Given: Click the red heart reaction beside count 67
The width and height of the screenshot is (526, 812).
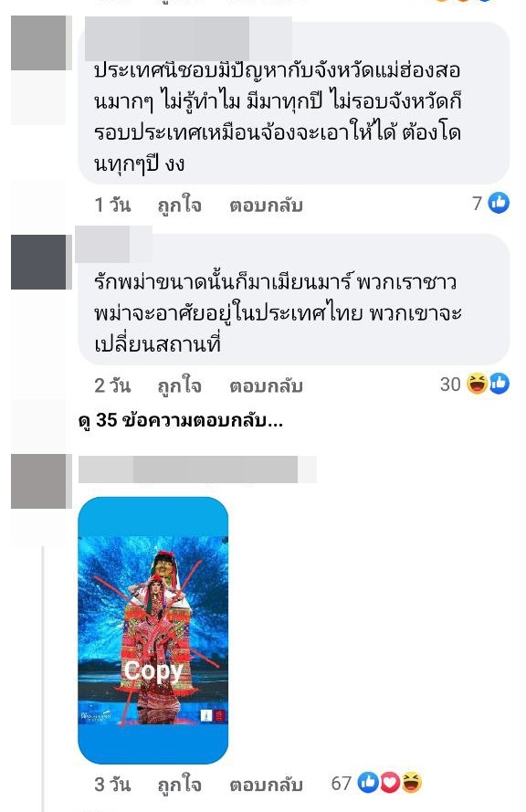Looking at the screenshot, I should [x=389, y=782].
